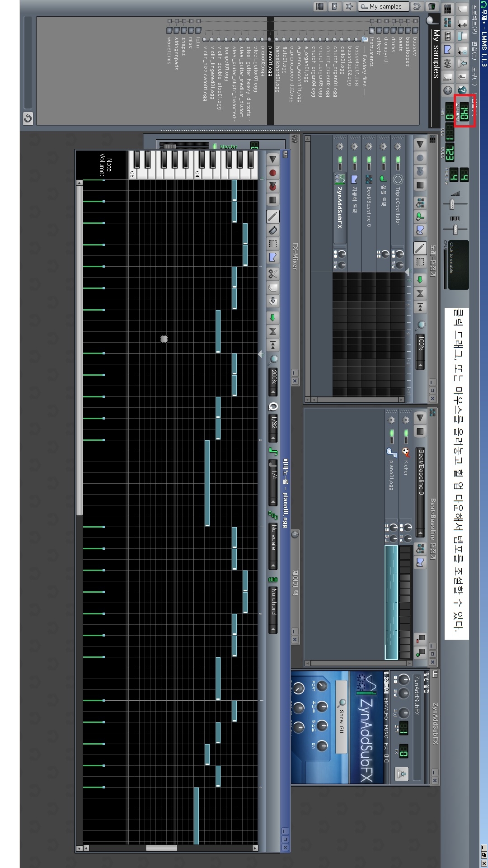This screenshot has width=488, height=868.
Task: Play the Beat+Bassline Editor pattern
Action: pos(420,418)
